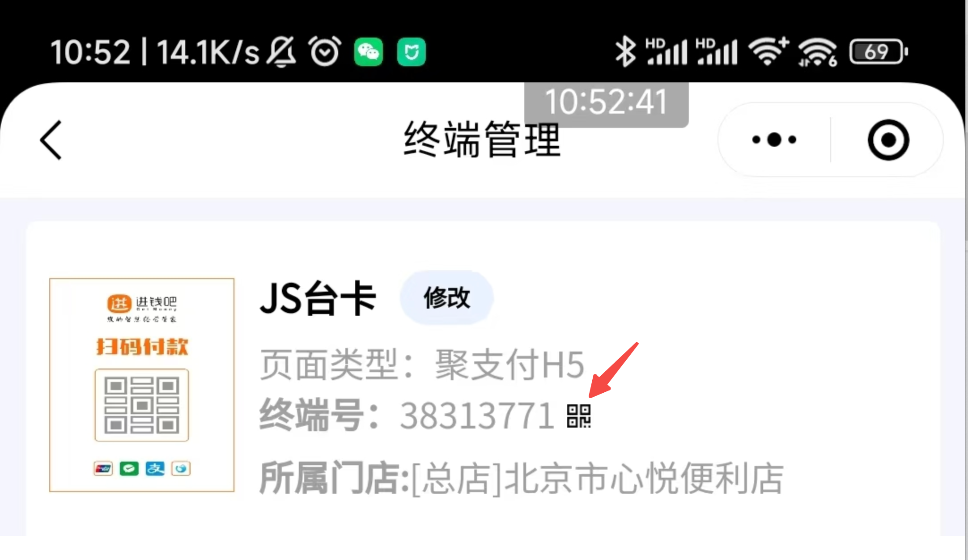
Task: Select the terminal number 38313771
Action: point(477,416)
